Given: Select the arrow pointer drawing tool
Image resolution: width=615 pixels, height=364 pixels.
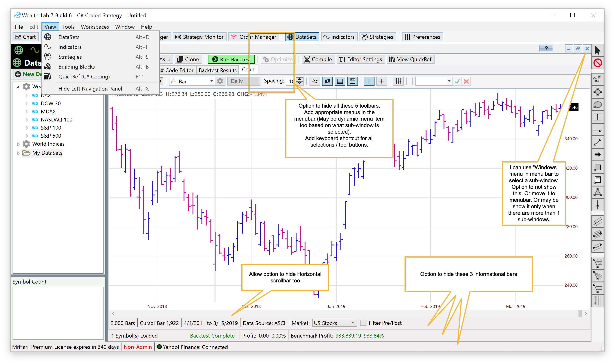Looking at the screenshot, I should [x=597, y=50].
